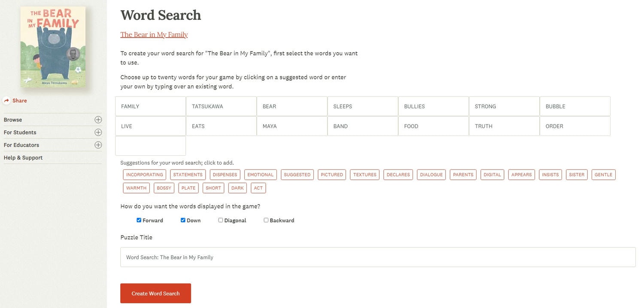Add suggested word PARENTS
Image resolution: width=644 pixels, height=308 pixels.
tap(463, 175)
